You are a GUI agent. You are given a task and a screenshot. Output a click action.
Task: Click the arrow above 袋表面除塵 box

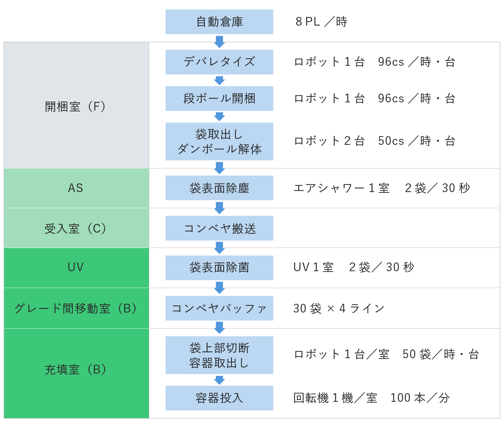pyautogui.click(x=219, y=168)
